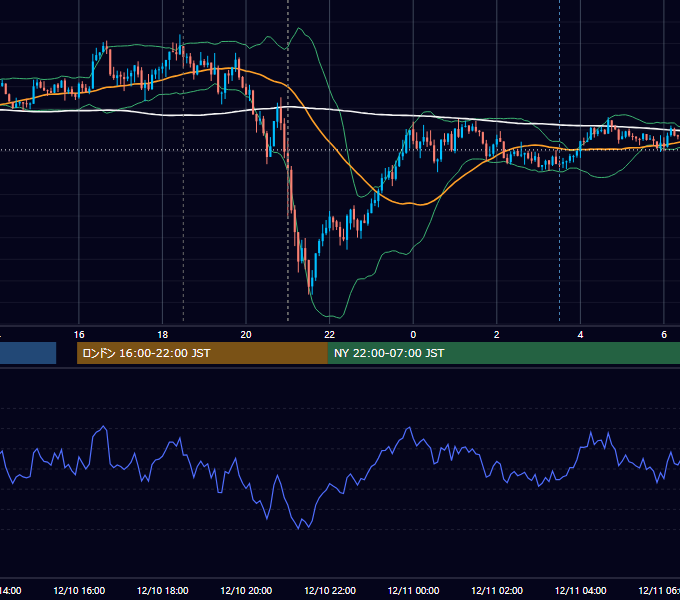Click time axis label 4 on price chart

(580, 335)
